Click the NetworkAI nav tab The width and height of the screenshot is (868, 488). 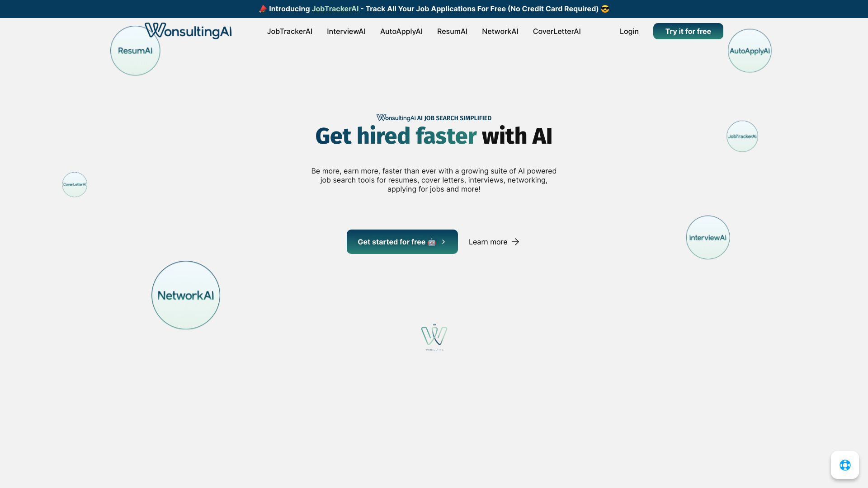pyautogui.click(x=500, y=31)
